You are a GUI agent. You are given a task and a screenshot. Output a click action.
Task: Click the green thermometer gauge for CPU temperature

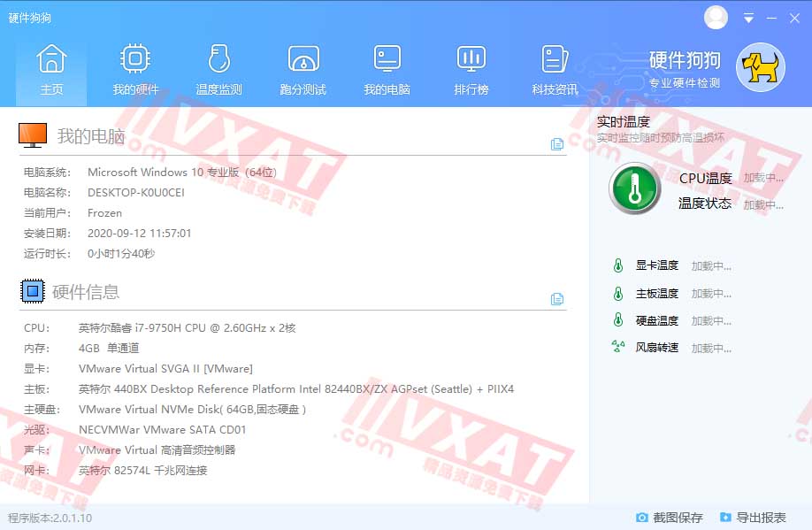[x=634, y=188]
